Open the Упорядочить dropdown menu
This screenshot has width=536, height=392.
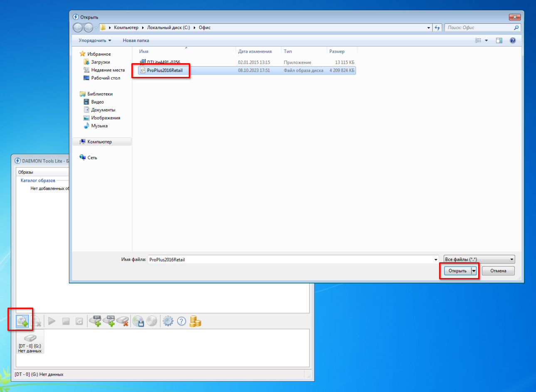pos(95,40)
